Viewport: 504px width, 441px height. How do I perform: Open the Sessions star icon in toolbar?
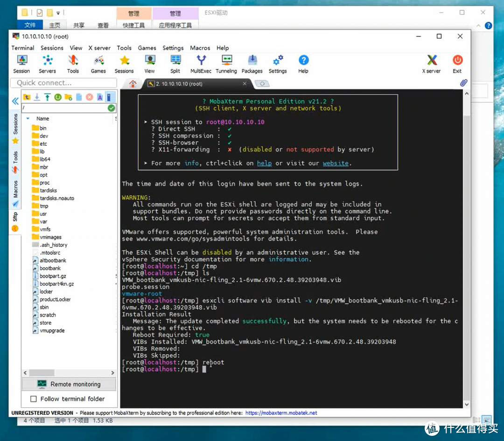point(124,64)
